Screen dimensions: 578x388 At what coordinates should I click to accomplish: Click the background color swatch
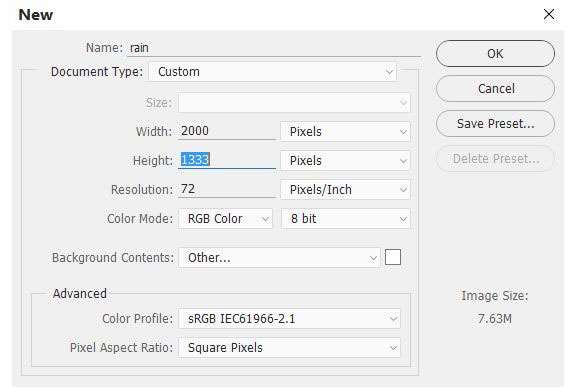(x=393, y=257)
